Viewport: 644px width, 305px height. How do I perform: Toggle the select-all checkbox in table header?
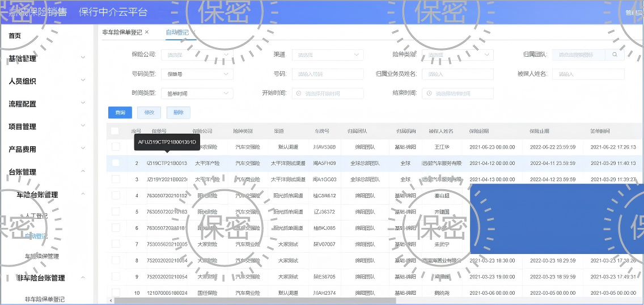116,131
